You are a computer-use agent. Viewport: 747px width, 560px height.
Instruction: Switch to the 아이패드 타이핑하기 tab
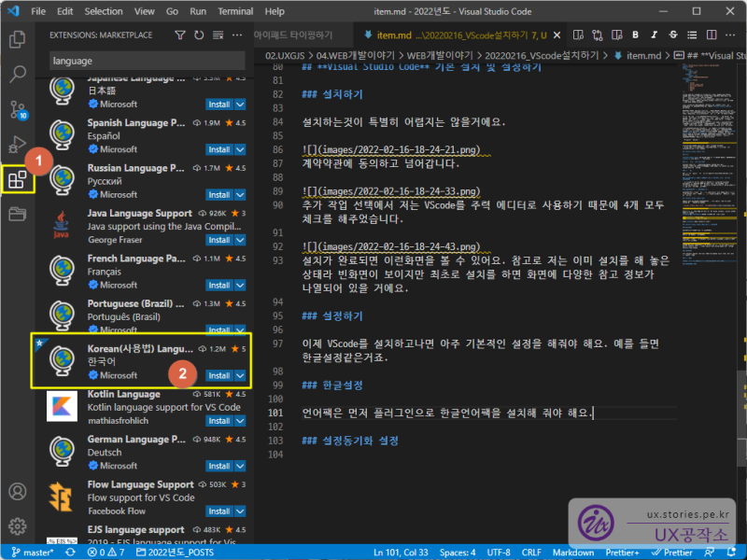coord(293,35)
